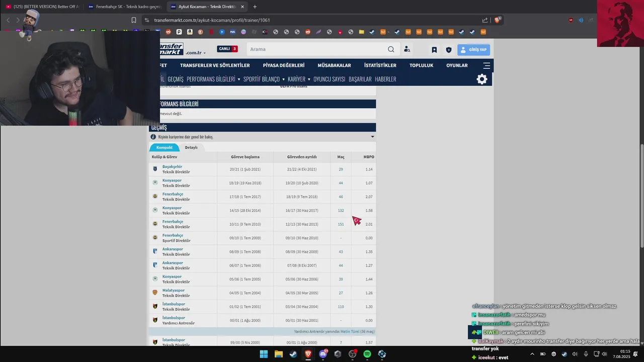
Task: Open the Metin Türel link
Action: point(350,331)
